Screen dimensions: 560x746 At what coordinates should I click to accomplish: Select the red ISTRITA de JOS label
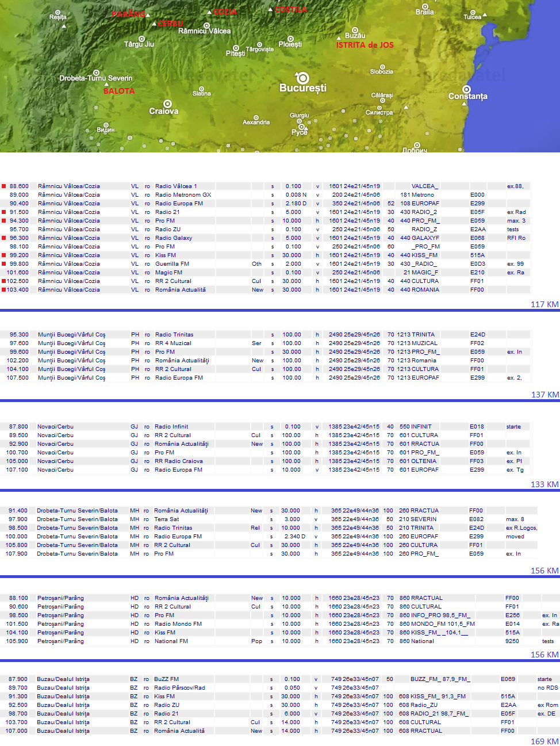pos(365,45)
